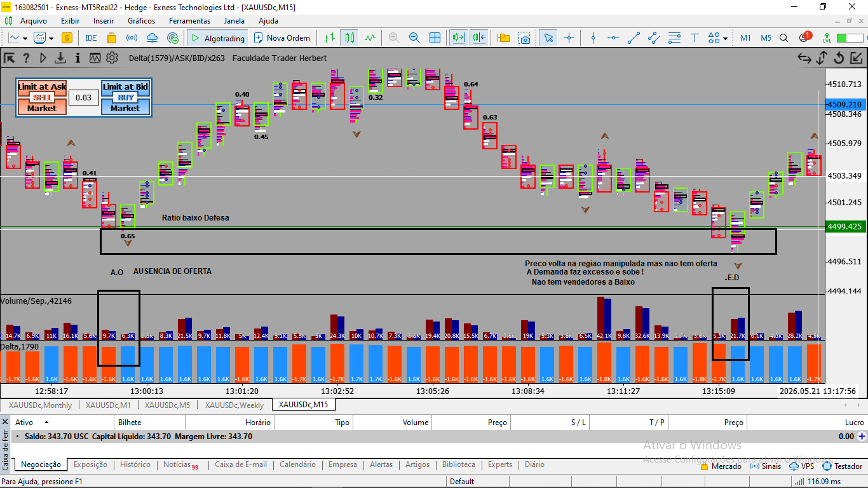Viewport: 868px width, 488px height.
Task: Toggle chart auto-scroll to the end
Action: click(459, 38)
